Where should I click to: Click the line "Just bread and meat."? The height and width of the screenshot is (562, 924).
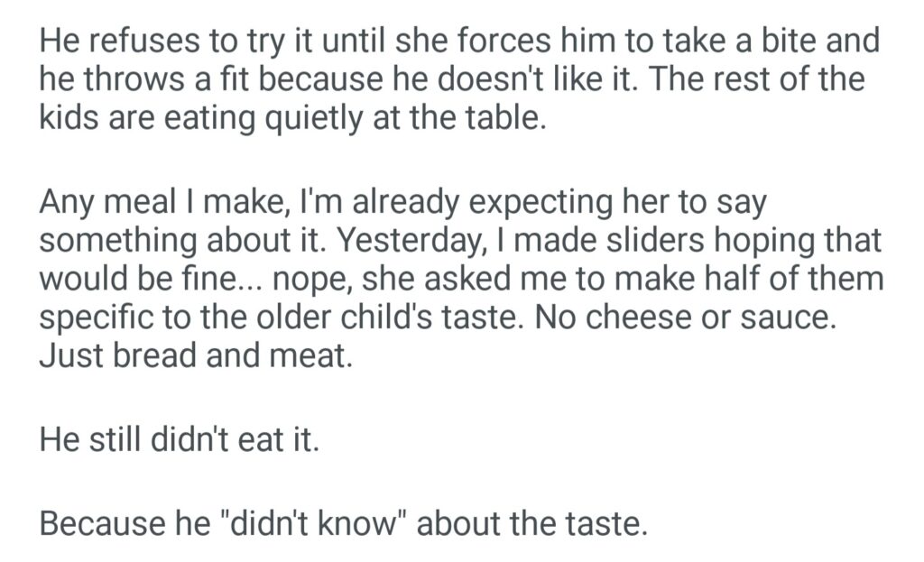pyautogui.click(x=195, y=355)
